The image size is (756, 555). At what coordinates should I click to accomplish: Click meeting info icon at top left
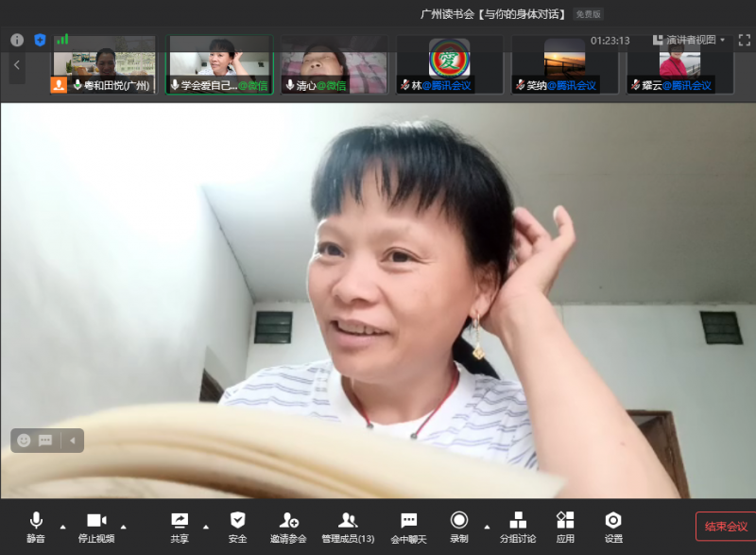pos(17,40)
